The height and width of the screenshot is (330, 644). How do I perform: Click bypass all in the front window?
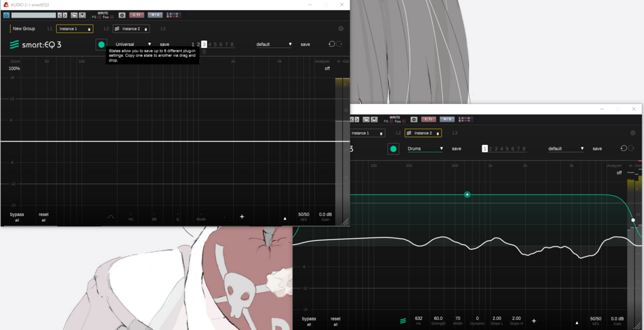click(17, 217)
